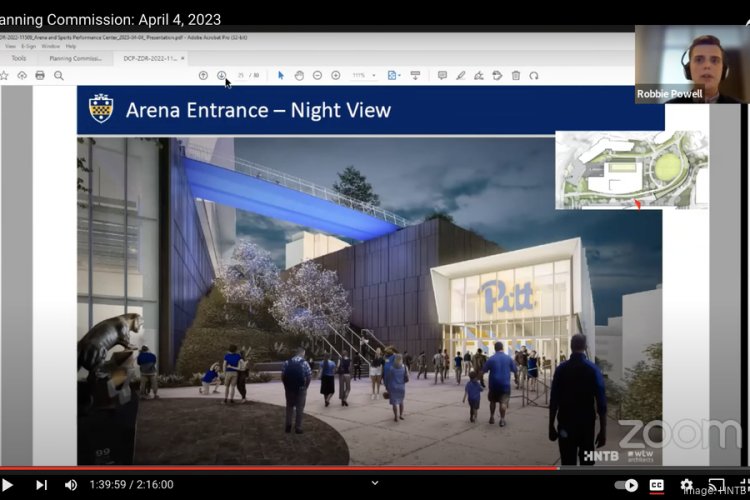Open YouTube player settings gear
The width and height of the screenshot is (750, 500).
[686, 485]
